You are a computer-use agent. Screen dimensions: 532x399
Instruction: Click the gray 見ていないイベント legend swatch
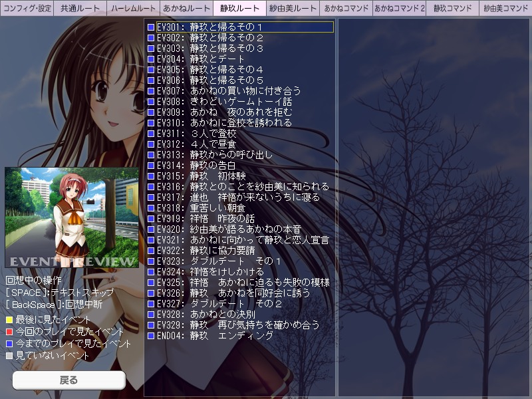pyautogui.click(x=9, y=356)
